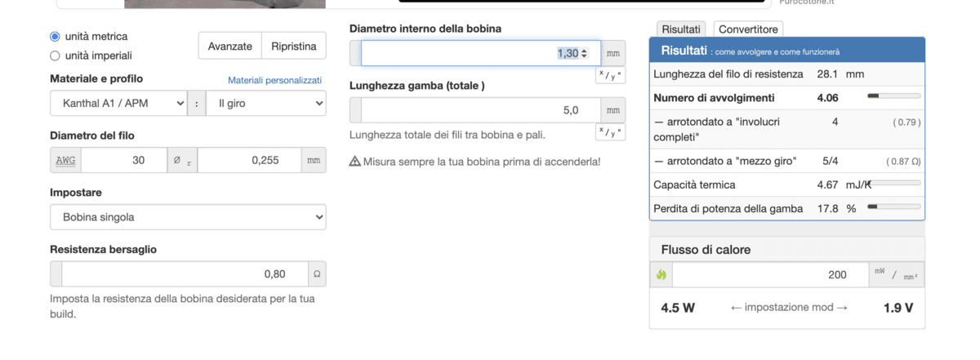Click the mm unit beside wire diameter field
This screenshot has height=360, width=980.
314,160
